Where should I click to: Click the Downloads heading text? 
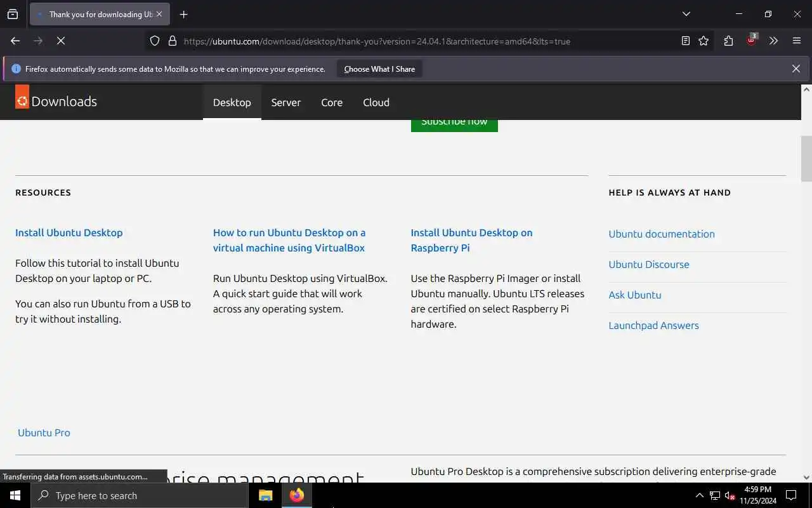pos(64,102)
